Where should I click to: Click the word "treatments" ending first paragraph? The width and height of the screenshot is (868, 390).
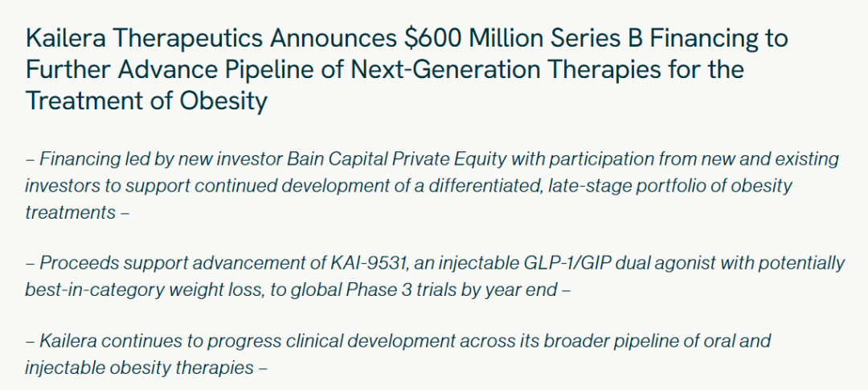(x=70, y=212)
